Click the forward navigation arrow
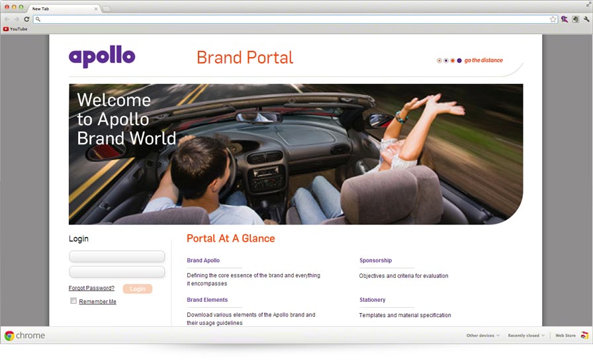Screen dimensions: 593x364 click(x=17, y=19)
